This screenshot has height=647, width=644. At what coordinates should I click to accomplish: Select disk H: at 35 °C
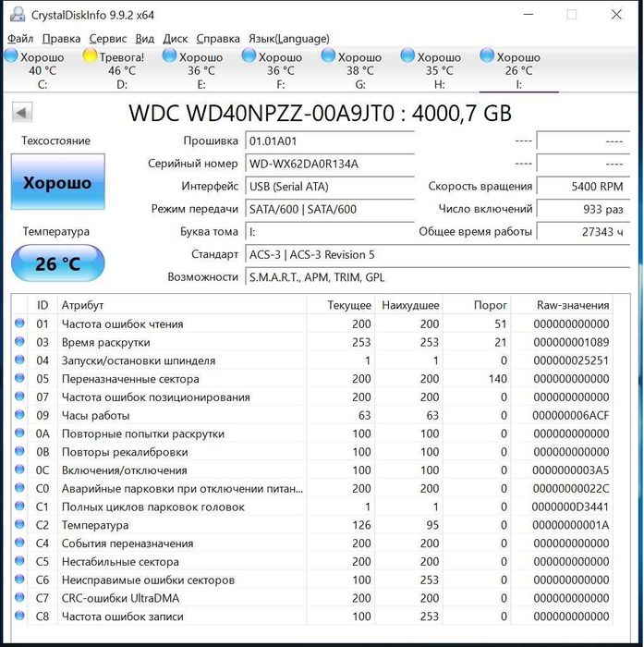click(x=439, y=70)
